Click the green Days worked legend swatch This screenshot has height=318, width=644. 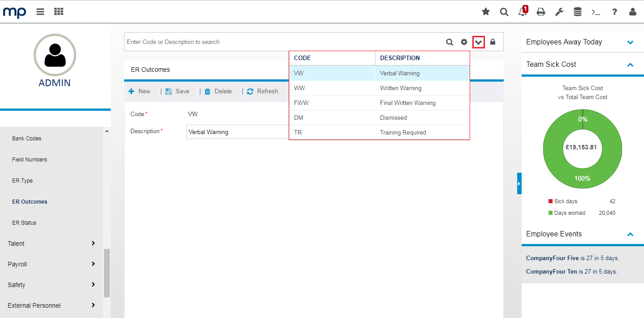coord(550,213)
